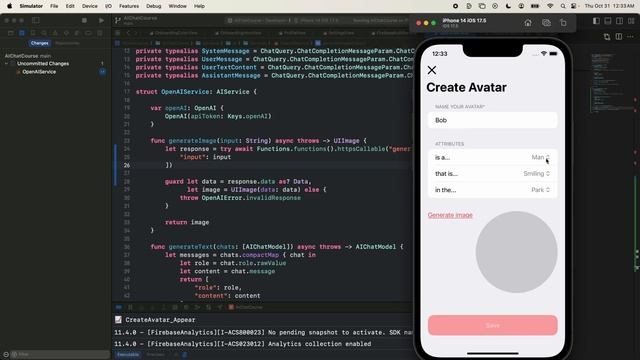Click the 'return image' code line
Viewport: 640px width, 360px height.
pyautogui.click(x=187, y=222)
